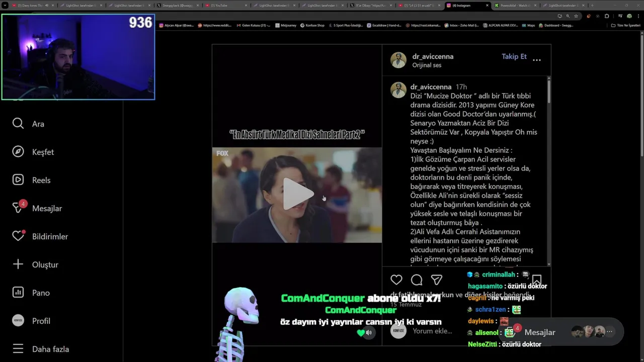Open Dashboard Swagg bookmark

(556, 25)
